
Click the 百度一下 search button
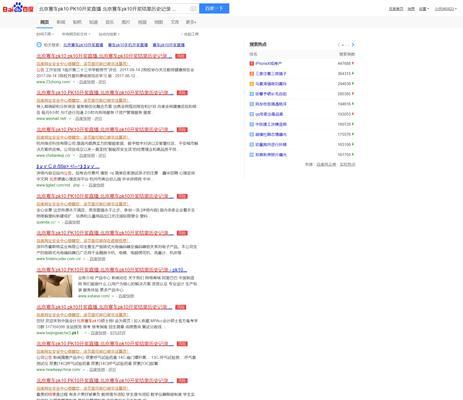214,8
